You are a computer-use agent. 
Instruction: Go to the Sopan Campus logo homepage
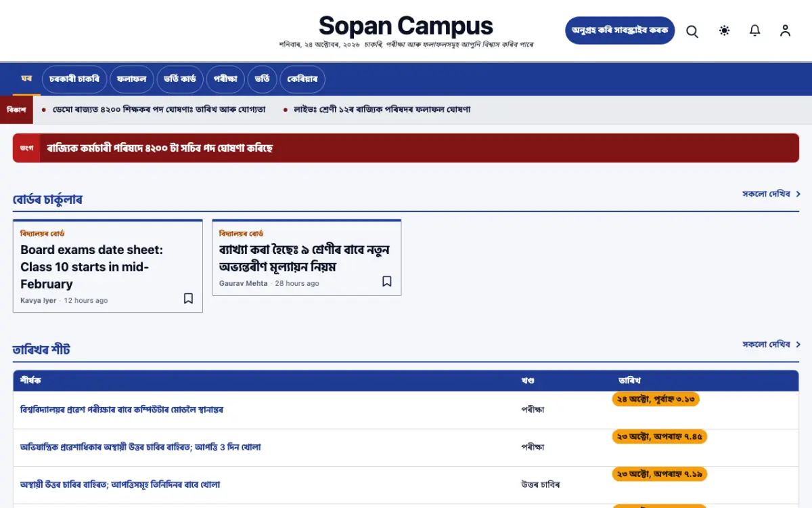point(406,26)
